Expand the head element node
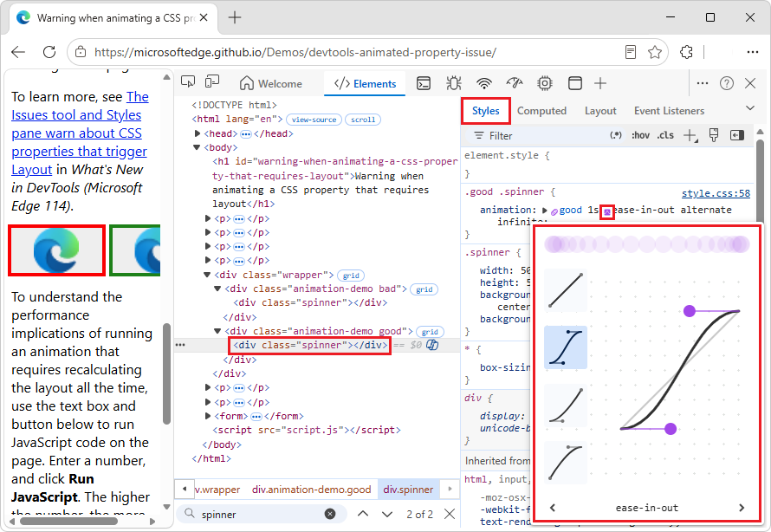This screenshot has height=532, width=771. 198,133
